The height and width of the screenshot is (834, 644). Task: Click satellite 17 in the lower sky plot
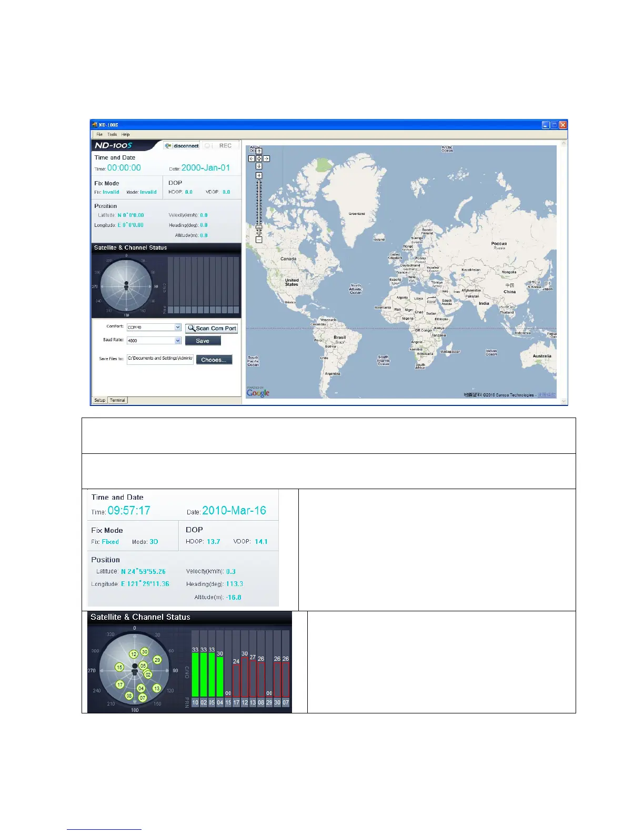(120, 684)
